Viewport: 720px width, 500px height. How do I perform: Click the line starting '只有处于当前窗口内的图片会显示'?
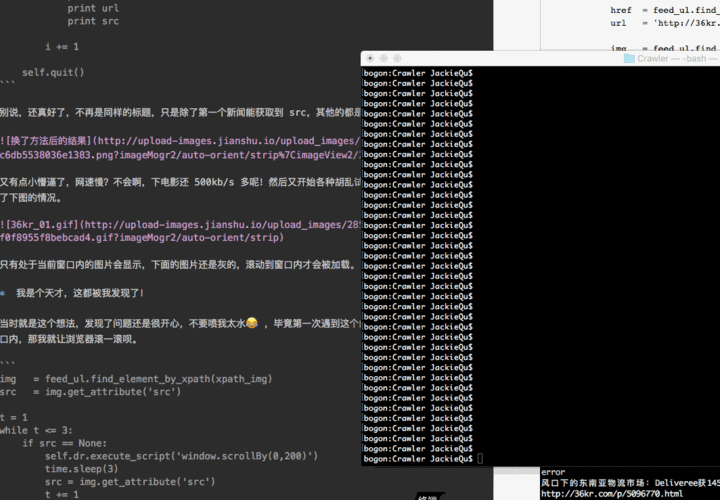click(178, 265)
